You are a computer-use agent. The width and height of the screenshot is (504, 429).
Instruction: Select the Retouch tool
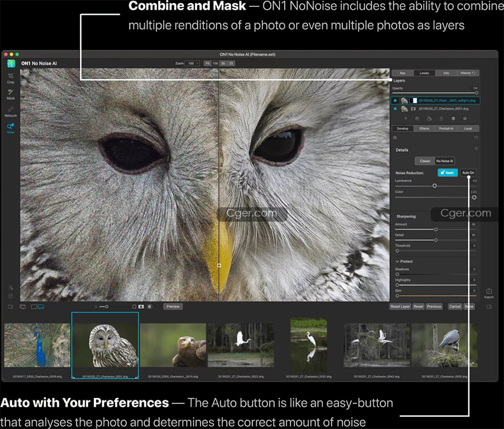coord(11,111)
